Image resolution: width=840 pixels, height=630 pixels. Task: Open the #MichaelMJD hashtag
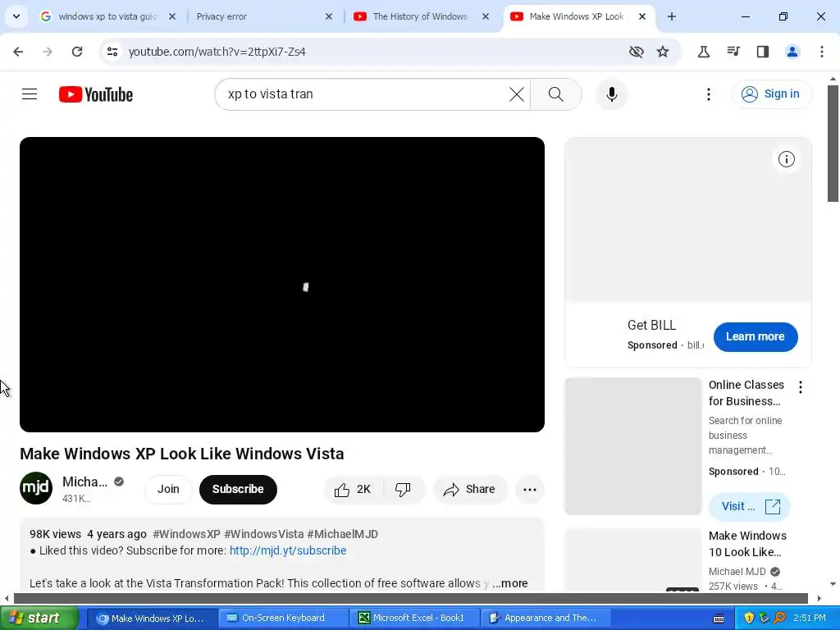click(x=342, y=534)
